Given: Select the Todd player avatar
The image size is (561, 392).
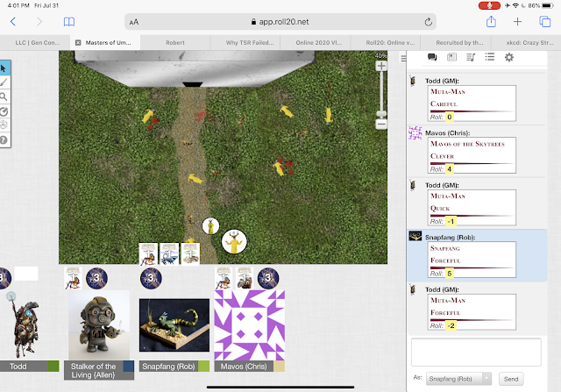Looking at the screenshot, I should [24, 325].
